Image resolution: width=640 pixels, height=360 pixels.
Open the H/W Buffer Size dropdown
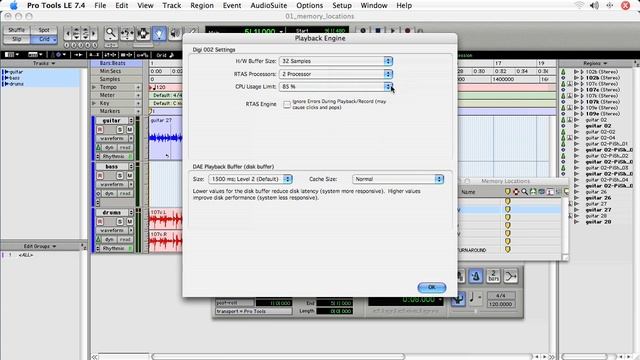tap(336, 61)
